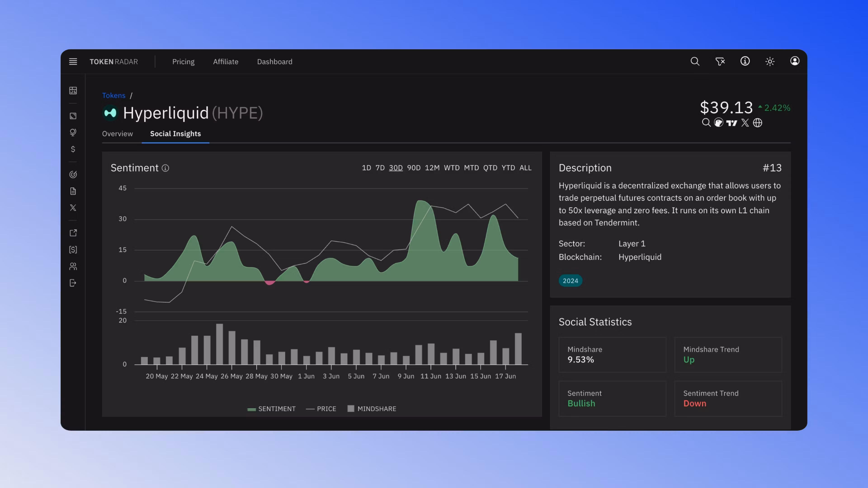Click the external link sidebar icon
This screenshot has width=868, height=488.
[73, 233]
